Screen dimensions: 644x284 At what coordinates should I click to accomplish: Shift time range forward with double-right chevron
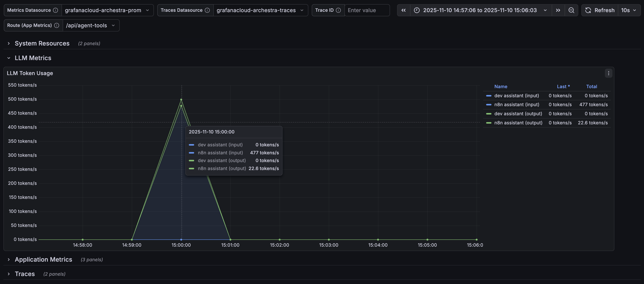coord(558,10)
